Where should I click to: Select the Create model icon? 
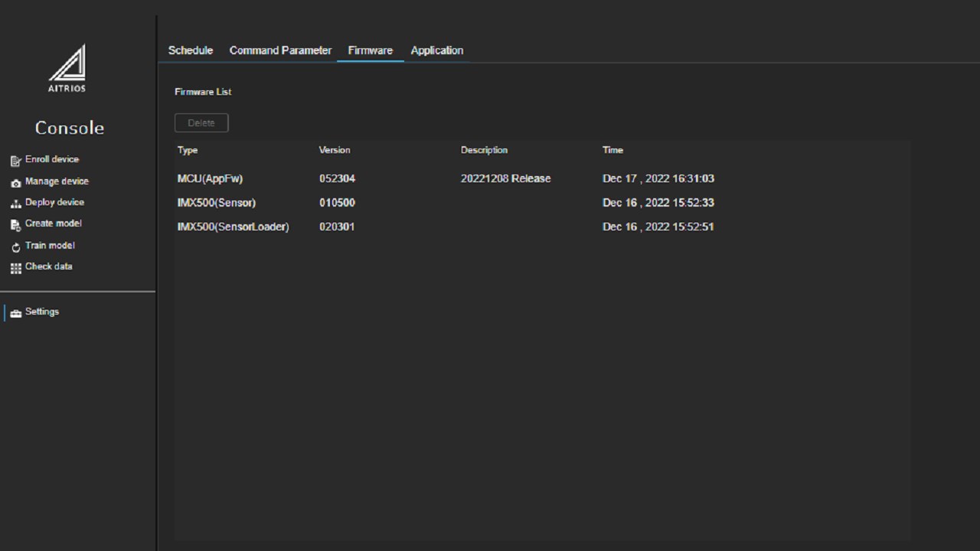tap(16, 225)
